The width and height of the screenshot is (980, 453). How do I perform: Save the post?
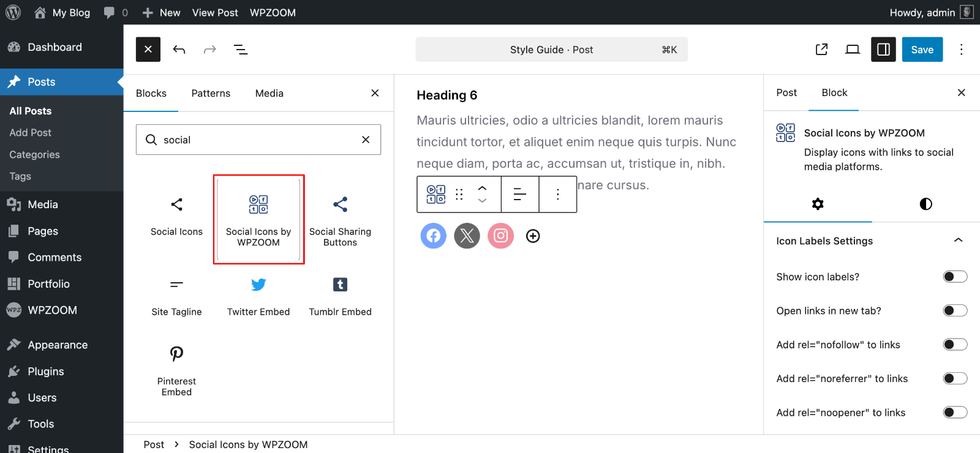[x=922, y=50]
